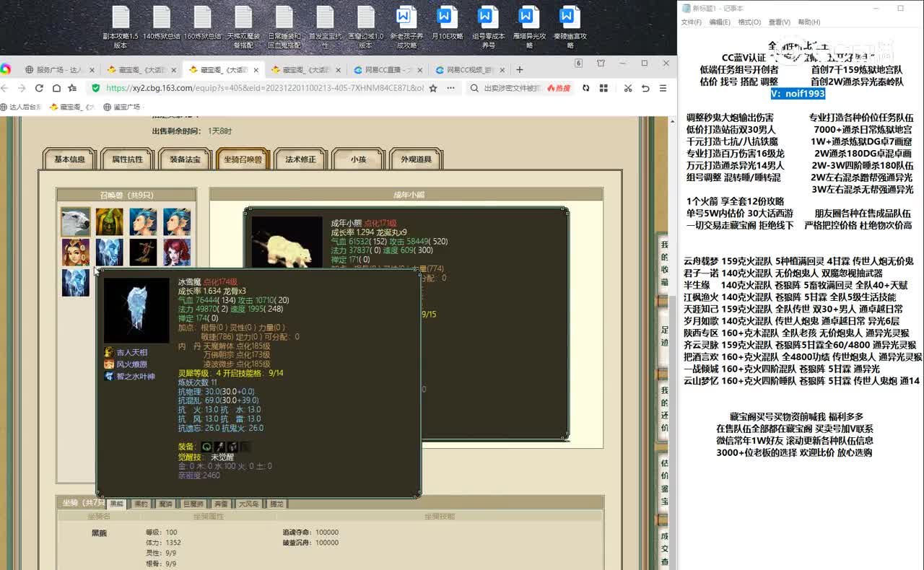Click the 吉人天相 skill icon
The height and width of the screenshot is (570, 924).
[x=109, y=352]
